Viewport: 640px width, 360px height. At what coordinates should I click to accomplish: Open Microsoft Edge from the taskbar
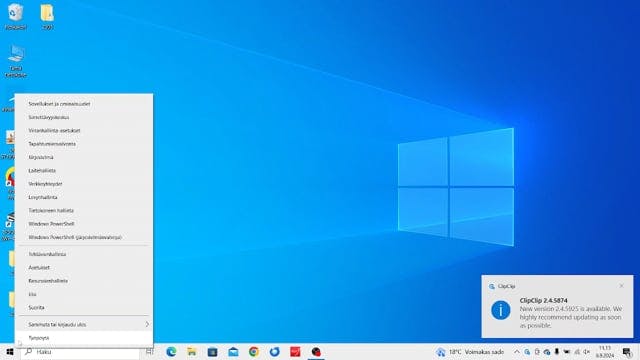[x=171, y=351]
